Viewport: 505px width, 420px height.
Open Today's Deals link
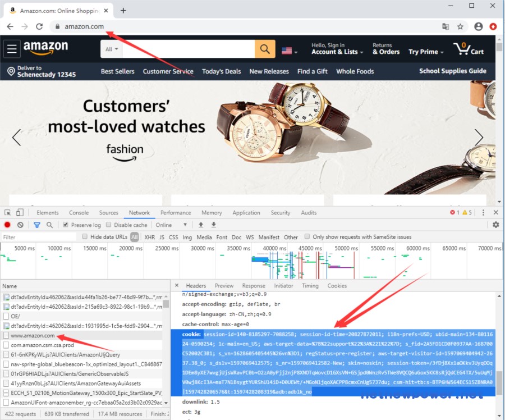[221, 71]
